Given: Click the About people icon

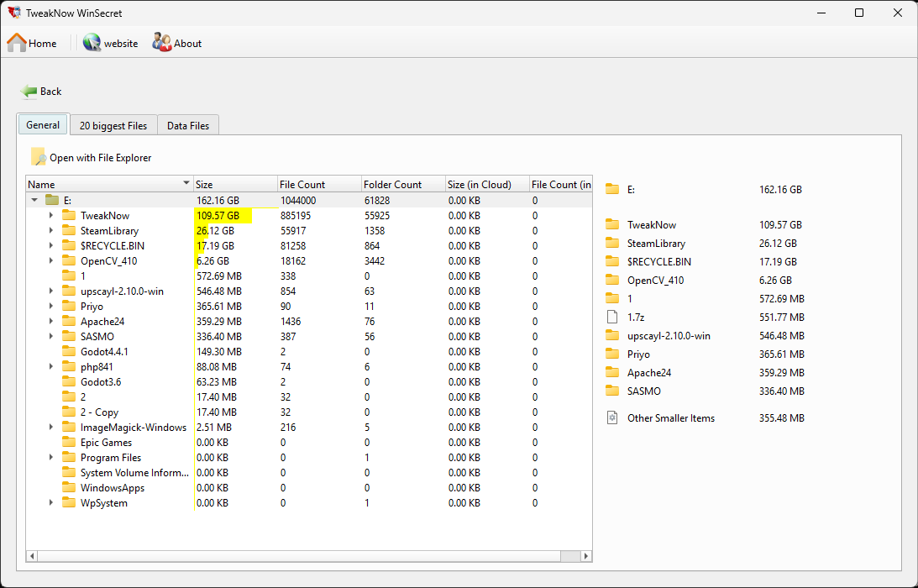Looking at the screenshot, I should pos(161,43).
